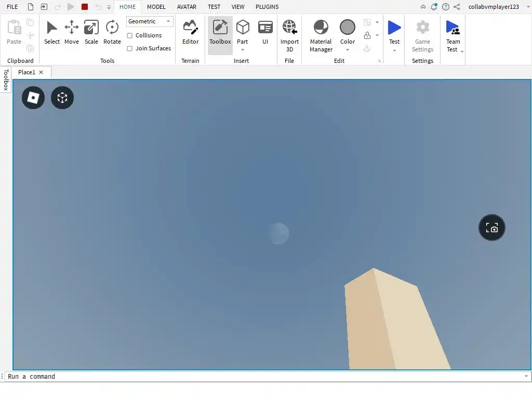Viewport: 532px width, 399px height.
Task: Enable the Join Surfaces checkbox
Action: click(x=129, y=48)
